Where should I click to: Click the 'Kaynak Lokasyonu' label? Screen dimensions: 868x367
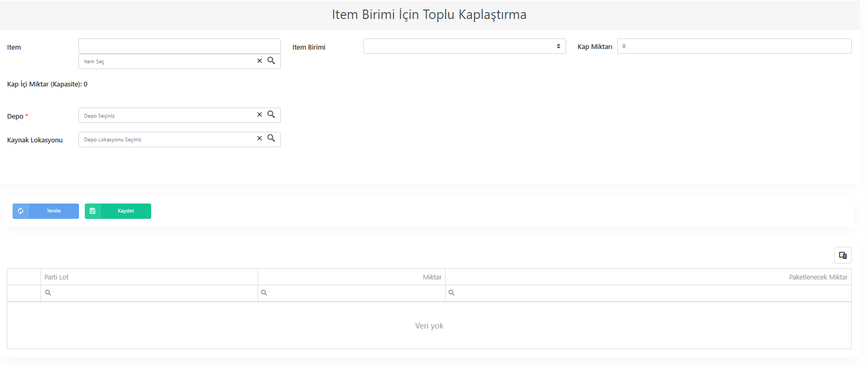(x=35, y=140)
